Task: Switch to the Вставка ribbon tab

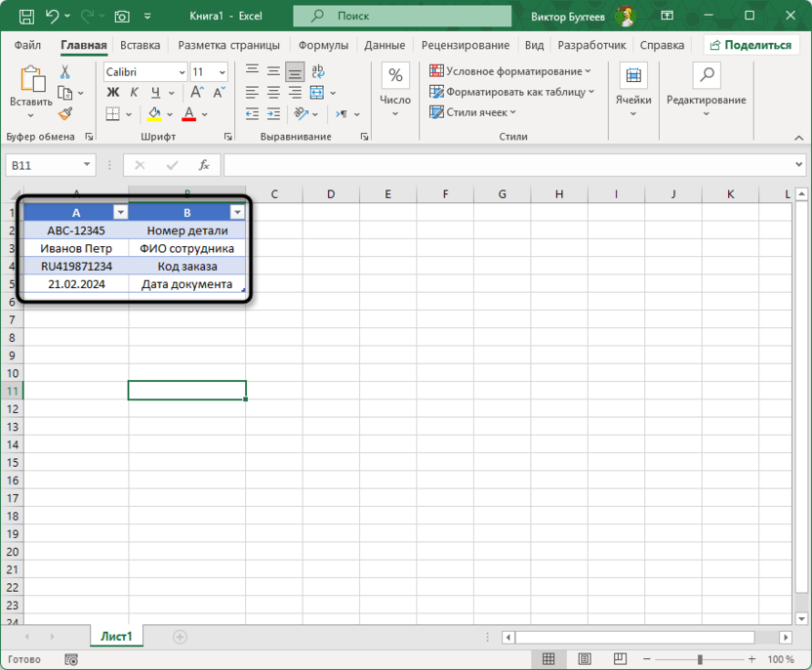Action: (141, 45)
